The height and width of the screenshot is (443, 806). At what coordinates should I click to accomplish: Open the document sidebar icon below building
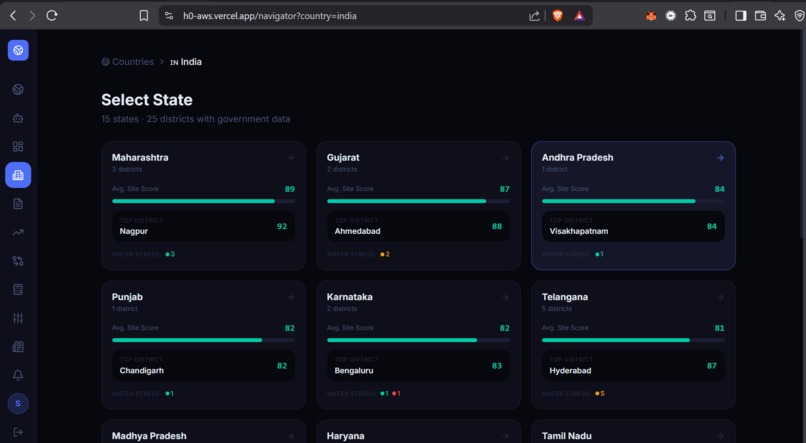click(x=18, y=204)
